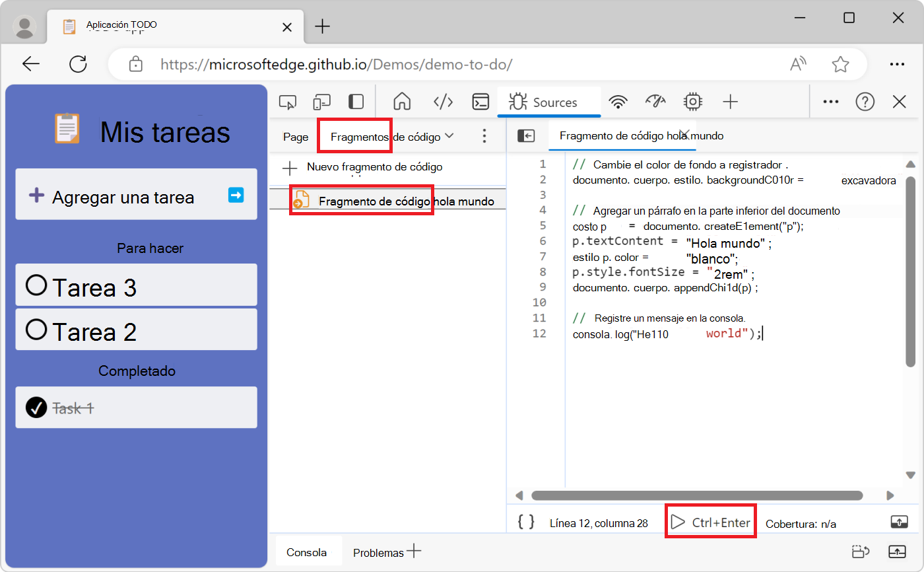This screenshot has width=924, height=572.
Task: Open the Elements panel
Action: [443, 101]
